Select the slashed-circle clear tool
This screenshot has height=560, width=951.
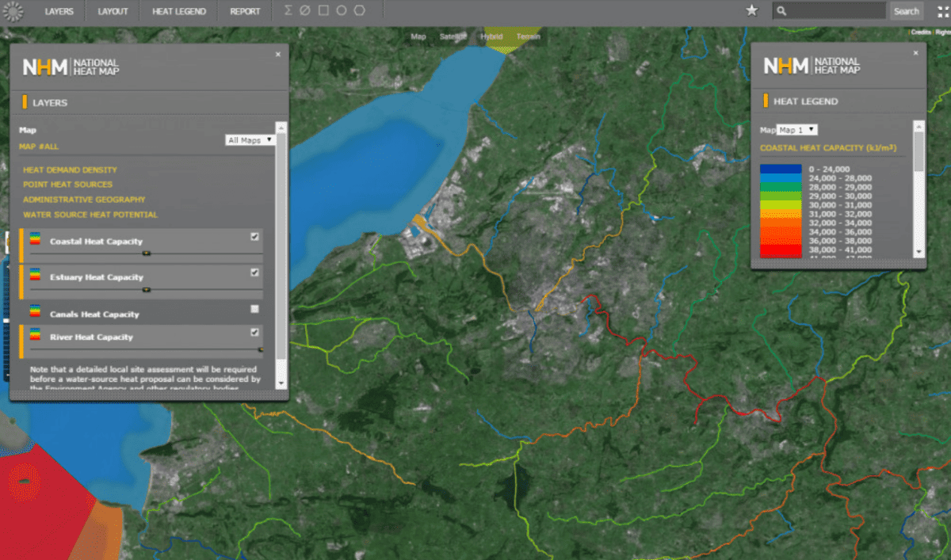coord(305,11)
